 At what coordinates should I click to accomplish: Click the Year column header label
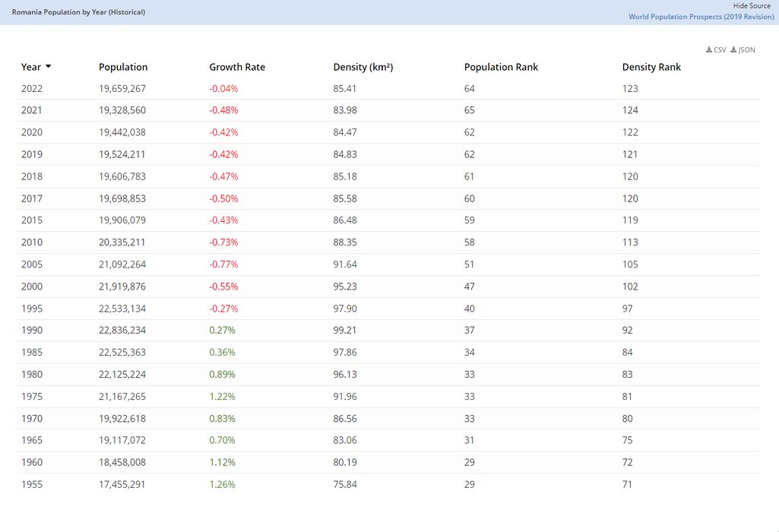(31, 67)
